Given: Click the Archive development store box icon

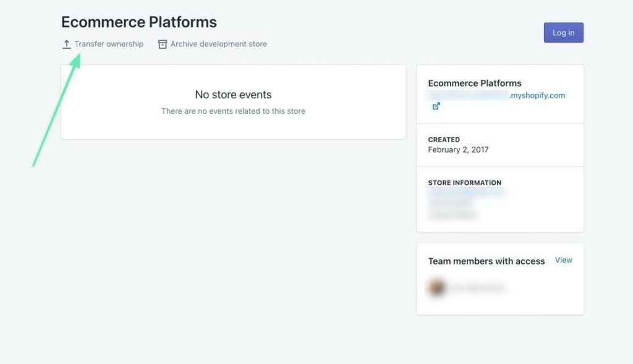Looking at the screenshot, I should (x=163, y=44).
